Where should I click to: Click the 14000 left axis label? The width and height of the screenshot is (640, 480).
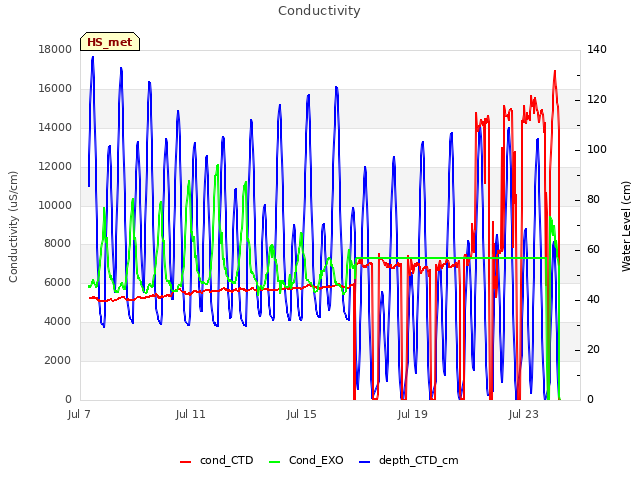(55, 127)
